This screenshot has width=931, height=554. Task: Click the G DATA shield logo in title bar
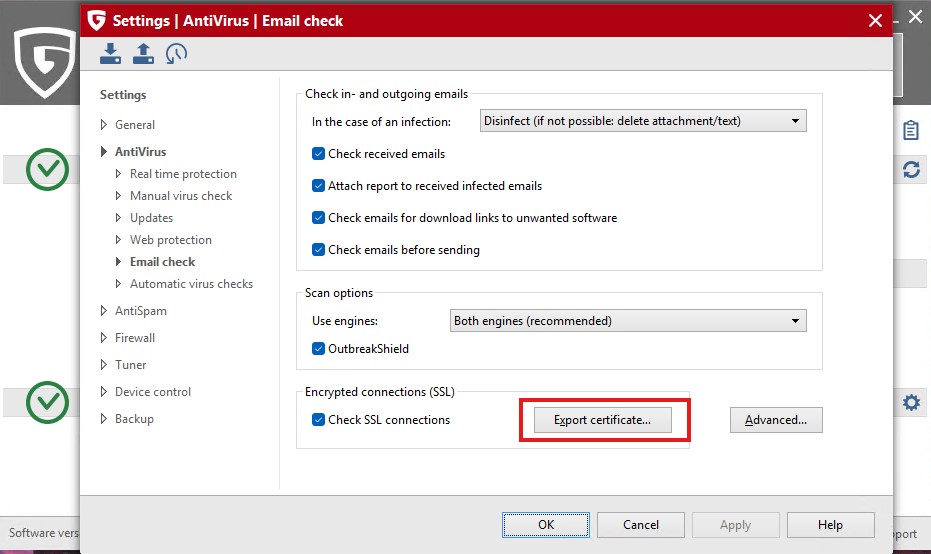[x=96, y=20]
